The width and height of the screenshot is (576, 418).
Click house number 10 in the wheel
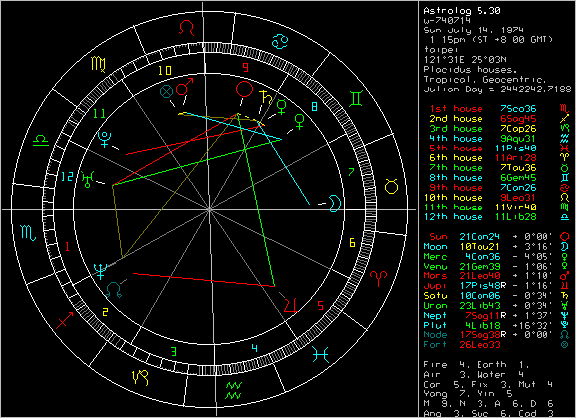pyautogui.click(x=165, y=71)
